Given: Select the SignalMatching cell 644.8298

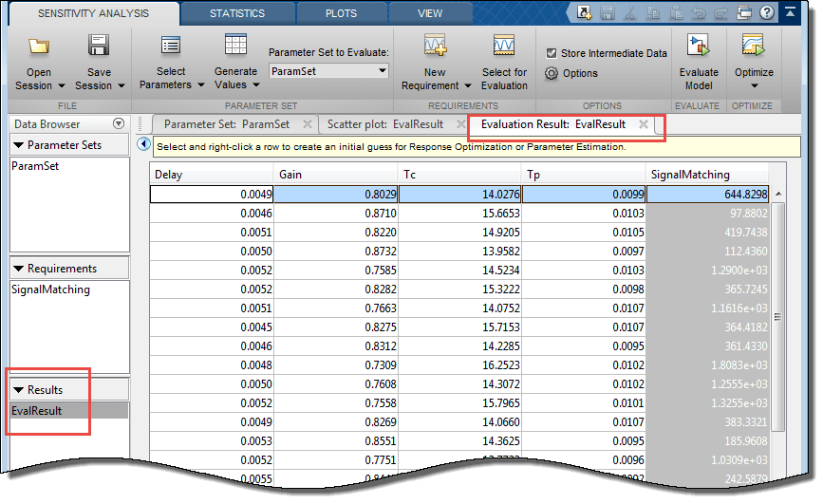Looking at the screenshot, I should click(707, 195).
